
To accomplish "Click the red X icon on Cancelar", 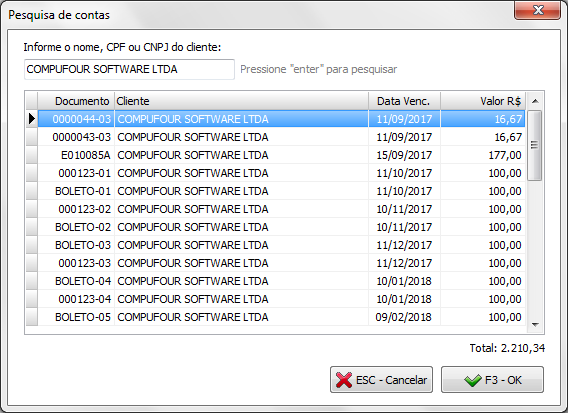I will (x=344, y=380).
